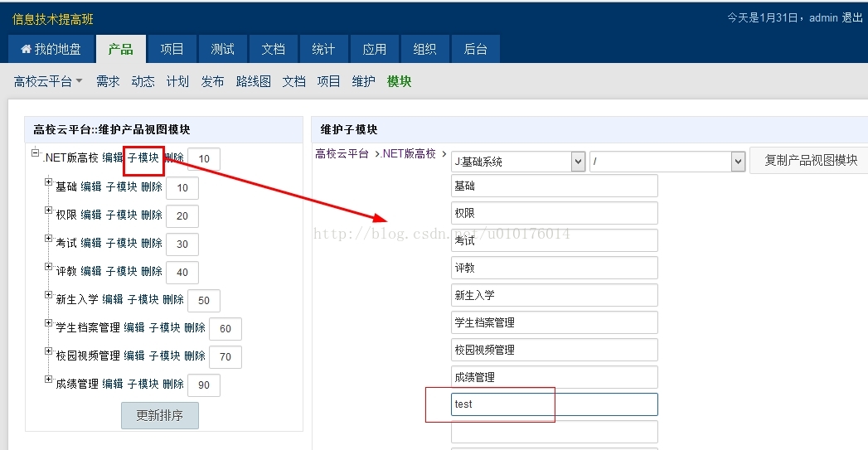Screen dimensions: 868x450
Task: Click .NET版高校 breadcrumb link
Action: tap(409, 154)
